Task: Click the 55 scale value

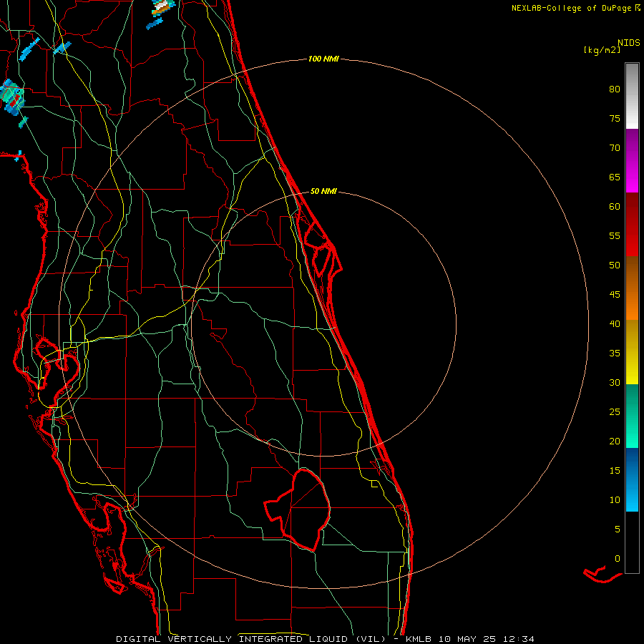Action: 615,235
